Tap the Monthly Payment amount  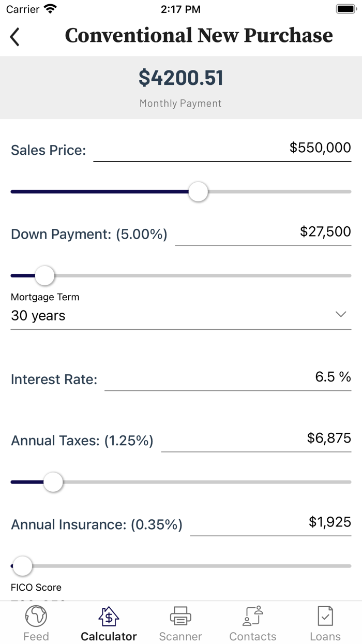pos(180,78)
